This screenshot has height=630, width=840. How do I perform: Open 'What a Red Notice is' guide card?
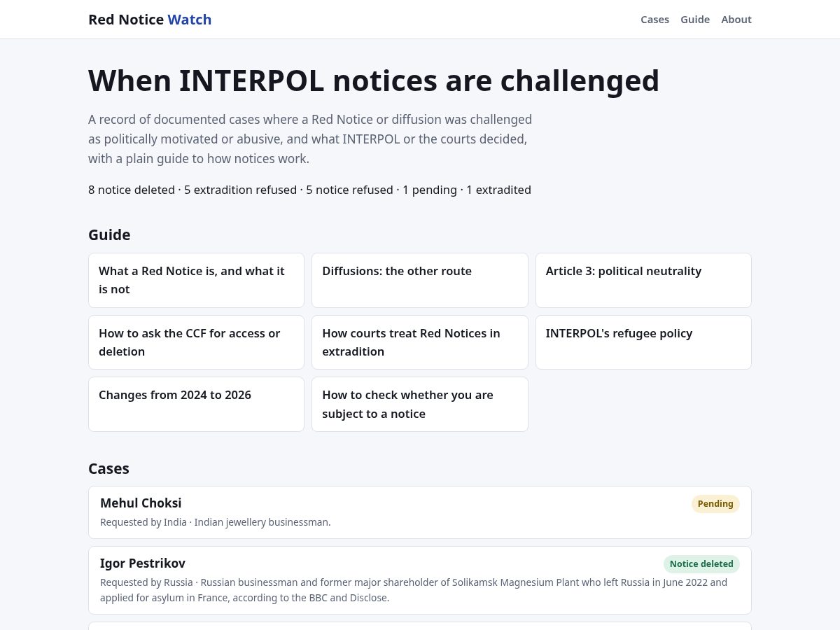[196, 280]
